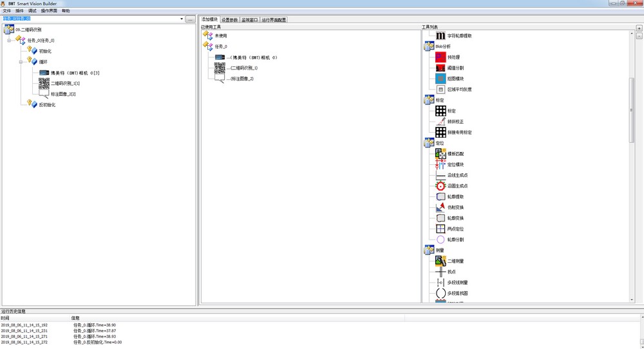This screenshot has width=644, height=349.
Task: Select log row 任务_0.反初始化.Time=0.00
Action: (97, 342)
